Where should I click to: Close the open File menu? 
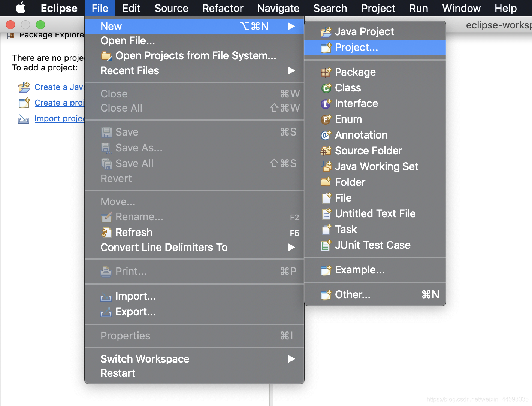pos(100,8)
